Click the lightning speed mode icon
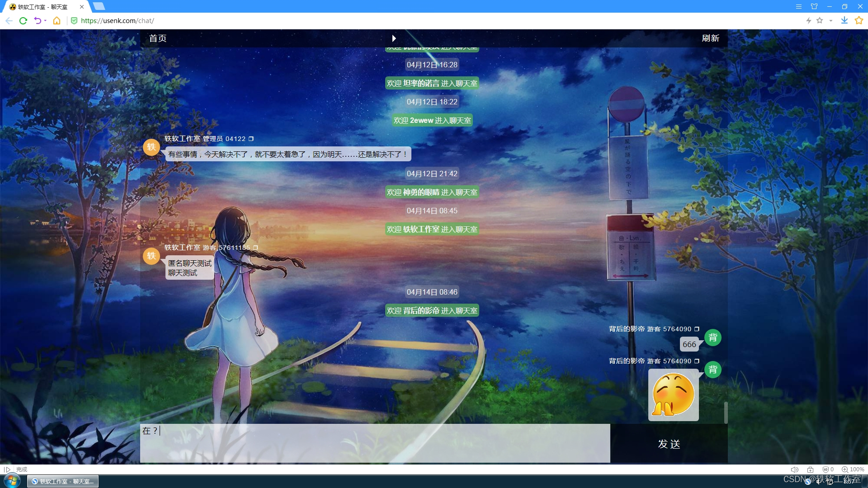 tap(808, 21)
